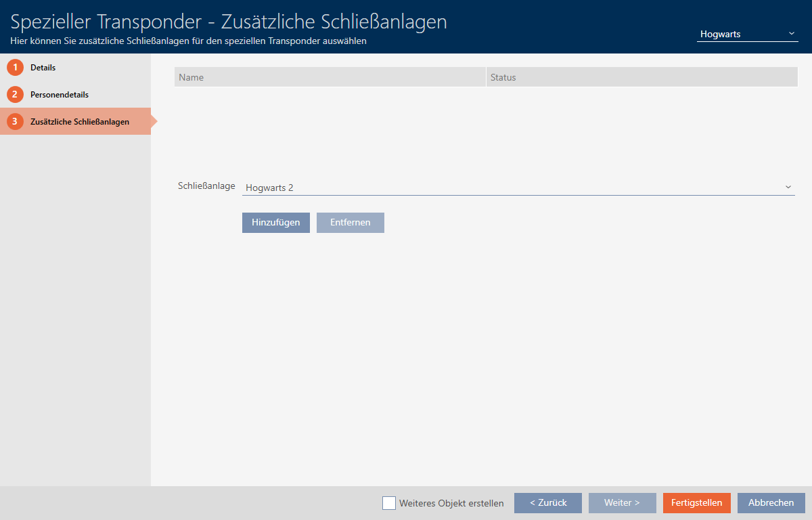Click the Weiter button

[623, 503]
